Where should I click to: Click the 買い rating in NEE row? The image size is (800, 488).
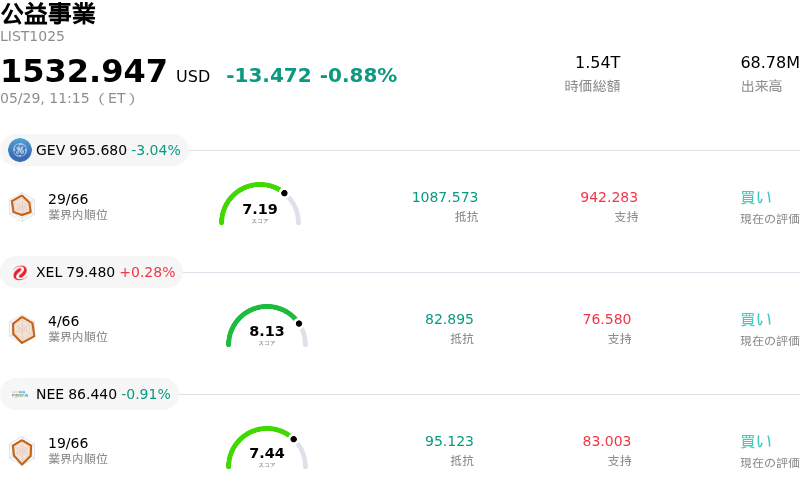(x=756, y=442)
